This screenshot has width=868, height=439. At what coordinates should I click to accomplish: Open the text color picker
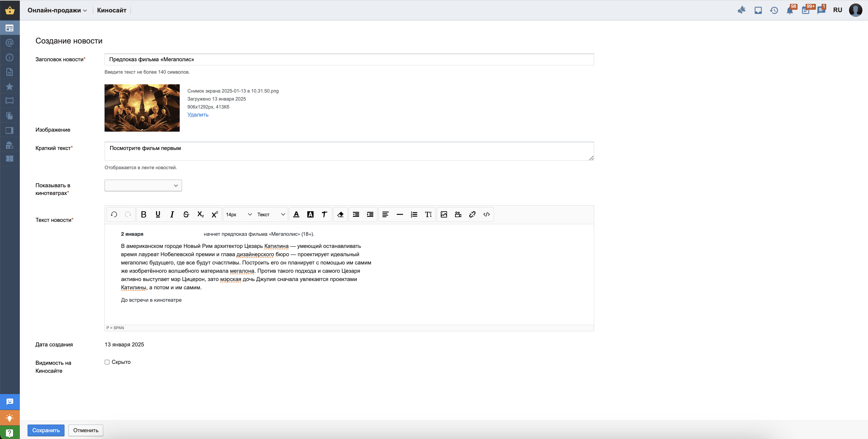pyautogui.click(x=296, y=214)
